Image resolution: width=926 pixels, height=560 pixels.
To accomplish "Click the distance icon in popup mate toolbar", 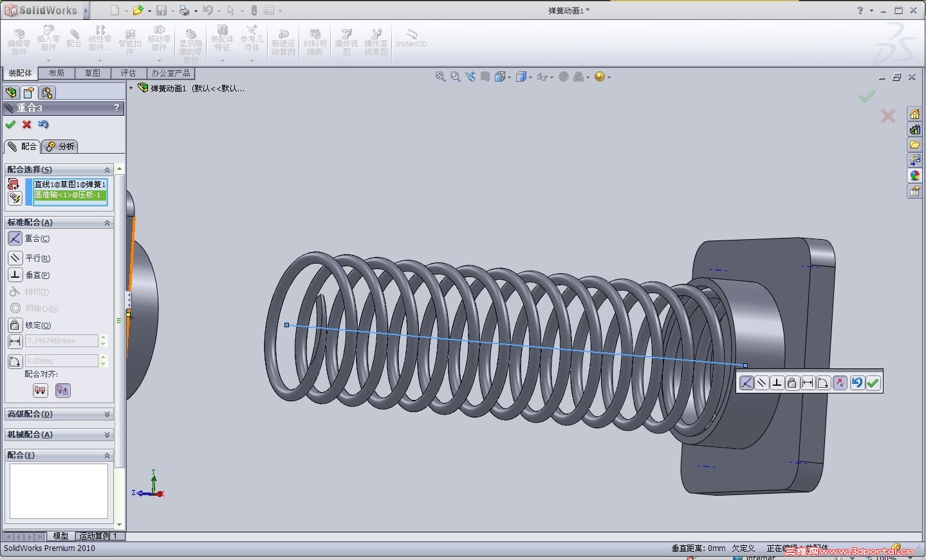I will [808, 383].
